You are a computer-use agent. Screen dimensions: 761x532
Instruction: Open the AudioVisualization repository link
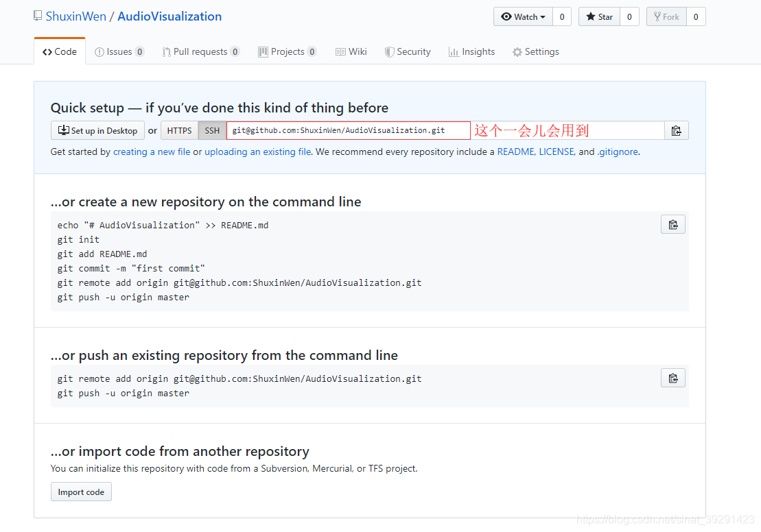click(x=169, y=16)
